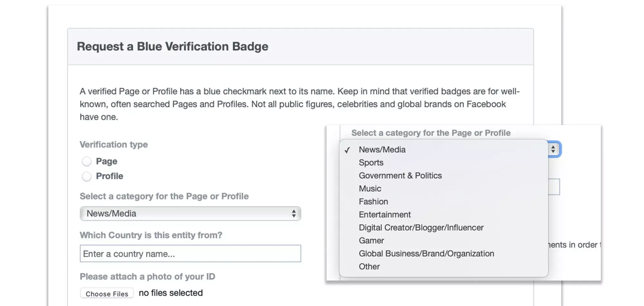
Task: Select the Page radio button
Action: [87, 161]
